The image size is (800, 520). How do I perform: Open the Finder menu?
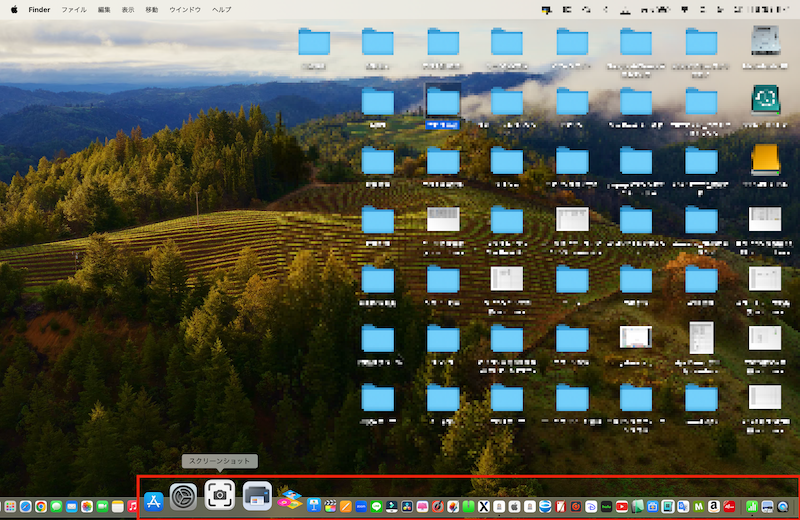tap(39, 9)
